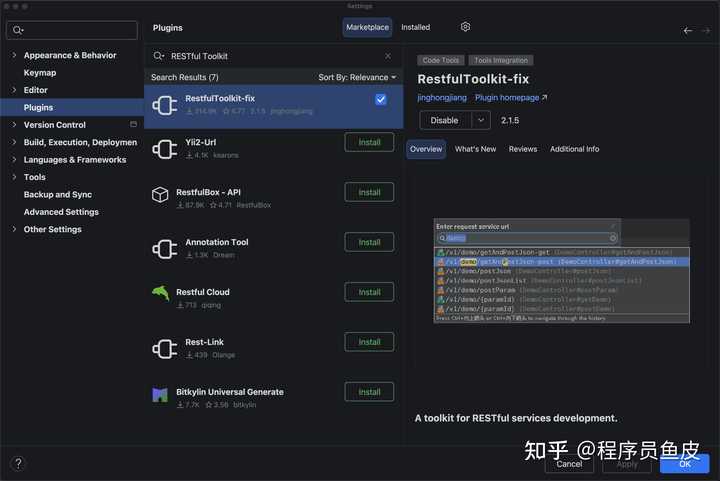Click the Rest-Link plug icon
The height and width of the screenshot is (481, 720).
165,349
